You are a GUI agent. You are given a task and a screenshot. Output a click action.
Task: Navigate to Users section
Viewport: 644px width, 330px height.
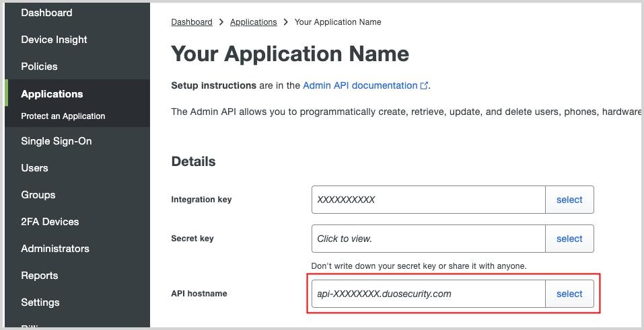coord(34,168)
